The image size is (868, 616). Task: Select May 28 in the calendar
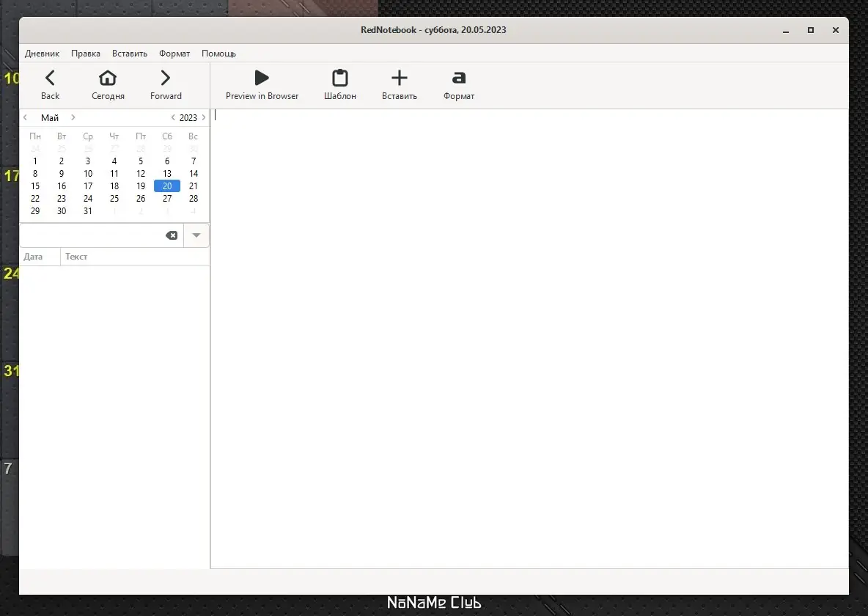pyautogui.click(x=194, y=199)
